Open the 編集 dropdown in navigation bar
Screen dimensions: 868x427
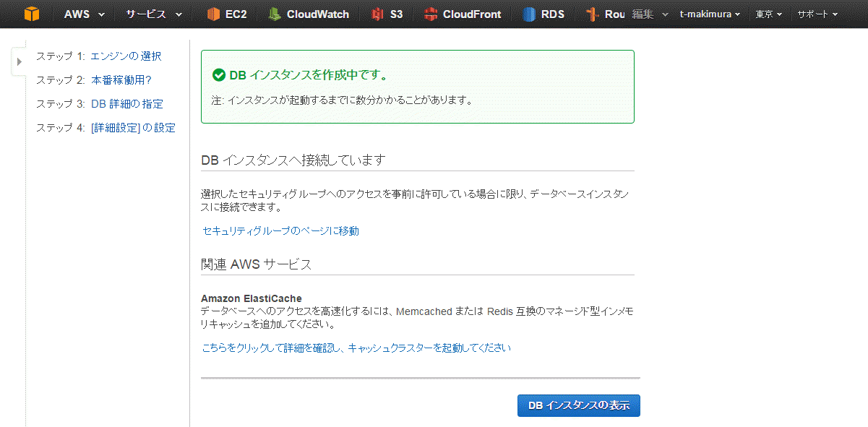tap(650, 14)
